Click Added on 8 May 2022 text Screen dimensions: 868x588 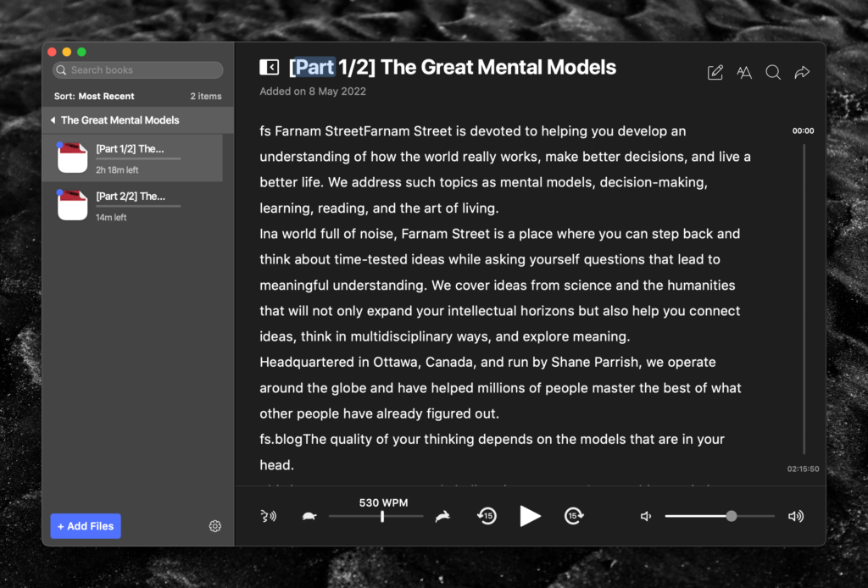click(x=313, y=92)
